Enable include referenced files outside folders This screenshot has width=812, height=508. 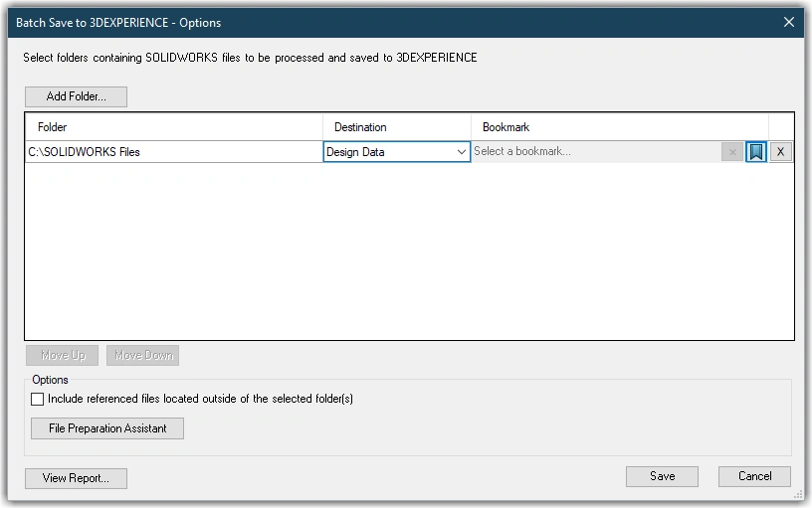click(39, 399)
